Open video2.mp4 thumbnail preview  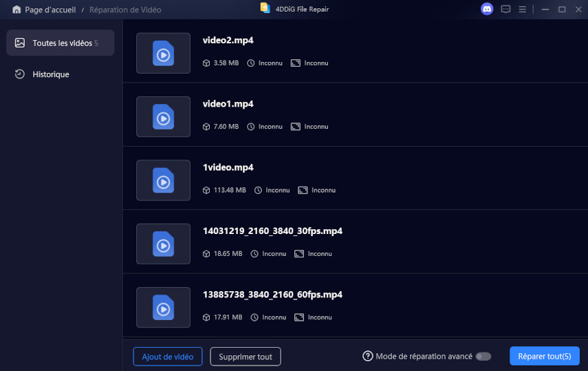[x=163, y=53]
